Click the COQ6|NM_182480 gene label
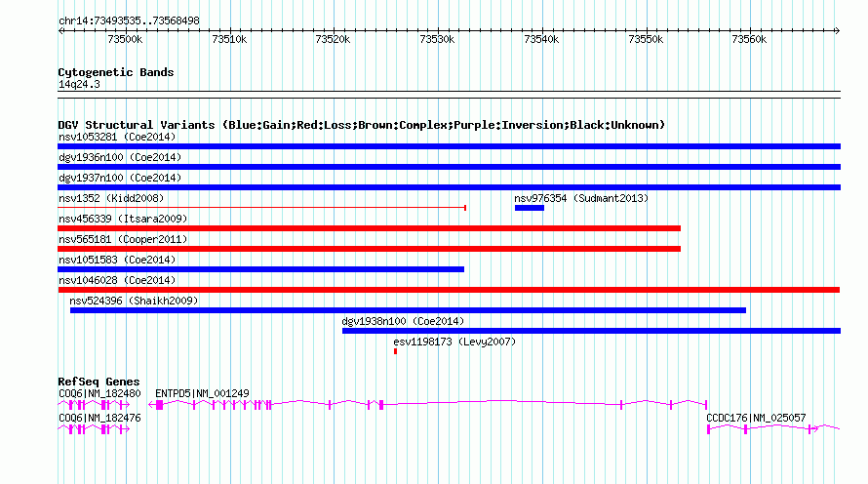Viewport: 868px width, 484px height. (x=99, y=393)
